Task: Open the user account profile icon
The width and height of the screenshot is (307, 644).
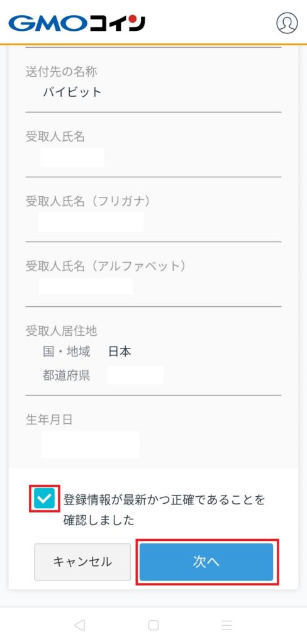Action: (286, 23)
